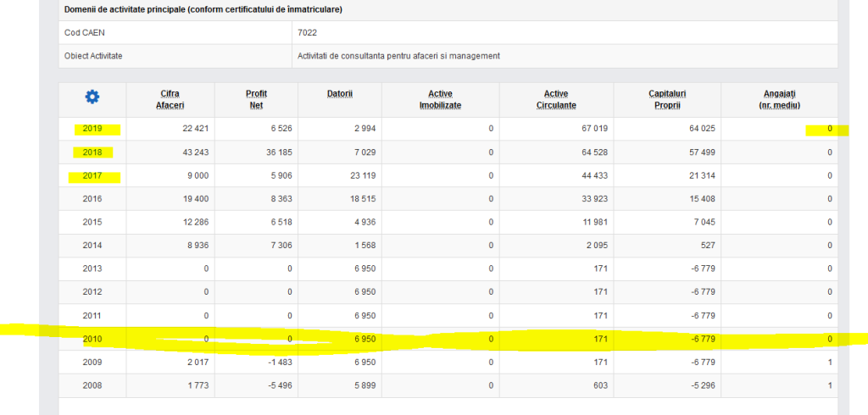
Task: Open the Capitaluri Proprii header link
Action: [x=667, y=99]
